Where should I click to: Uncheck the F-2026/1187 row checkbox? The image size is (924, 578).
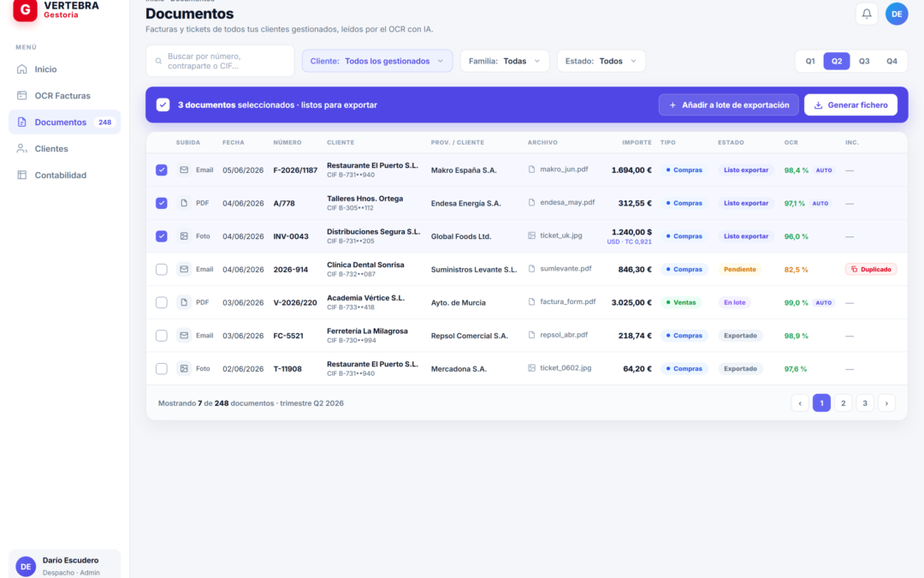pyautogui.click(x=162, y=170)
